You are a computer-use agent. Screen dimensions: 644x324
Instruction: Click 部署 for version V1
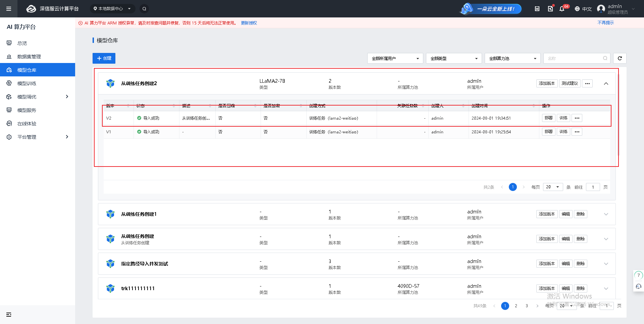coord(549,132)
